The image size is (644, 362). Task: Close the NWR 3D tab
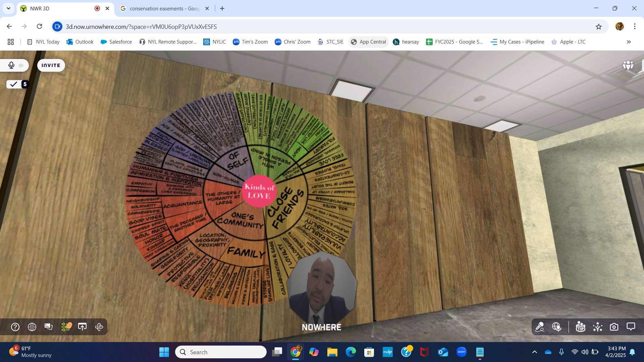pyautogui.click(x=107, y=8)
